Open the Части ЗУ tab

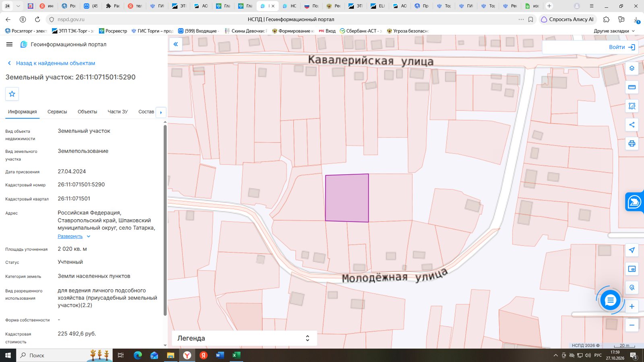pos(118,112)
